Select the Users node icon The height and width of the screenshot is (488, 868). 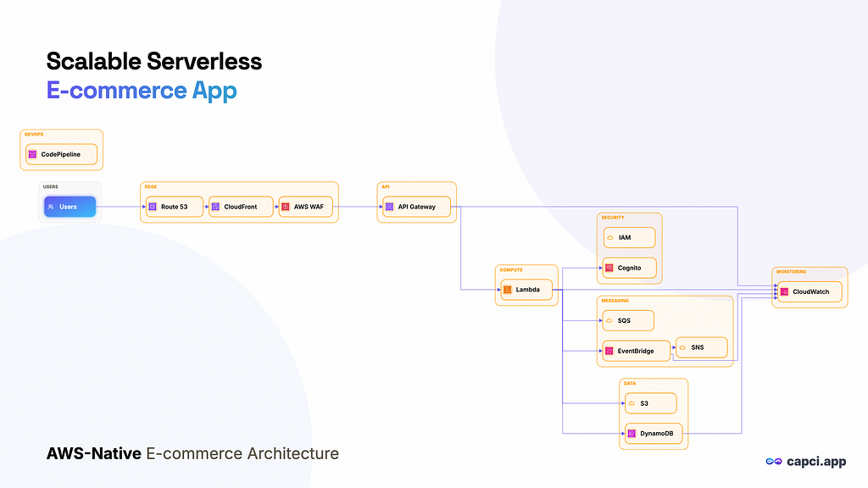coord(51,207)
